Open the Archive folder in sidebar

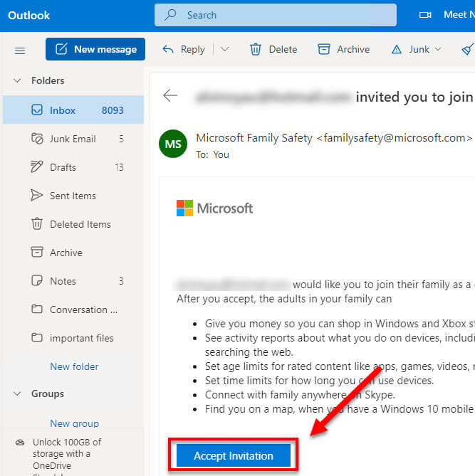[x=73, y=253]
